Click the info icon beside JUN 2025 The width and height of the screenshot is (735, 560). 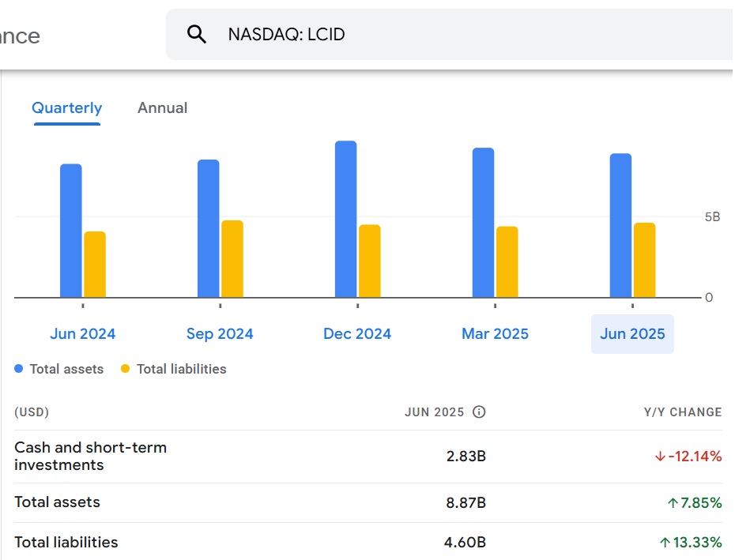point(479,412)
